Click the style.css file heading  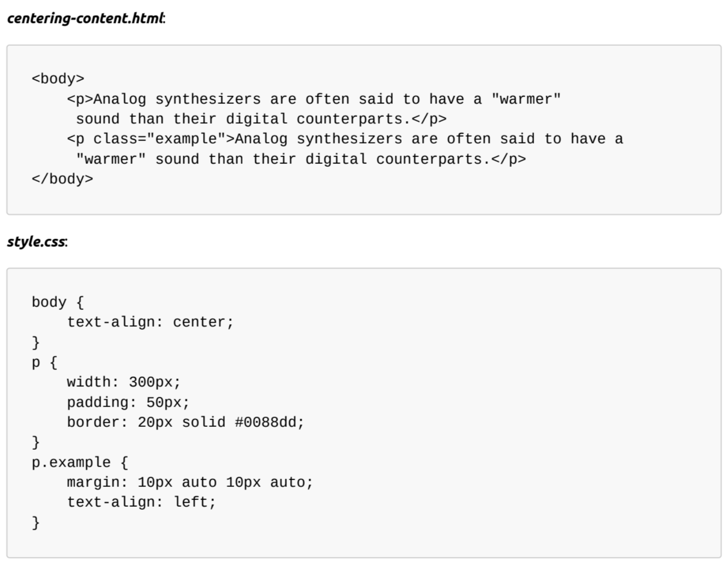(x=36, y=242)
